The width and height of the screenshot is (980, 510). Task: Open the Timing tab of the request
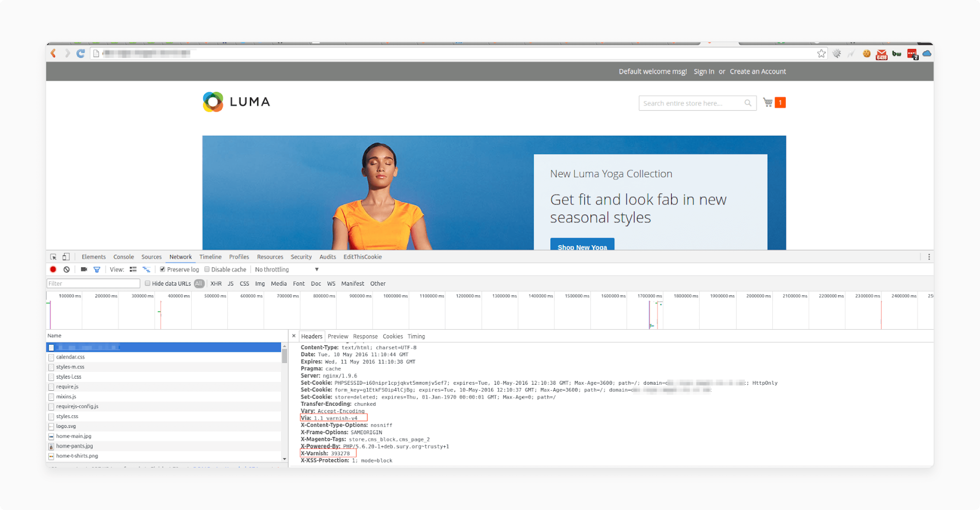pos(416,337)
